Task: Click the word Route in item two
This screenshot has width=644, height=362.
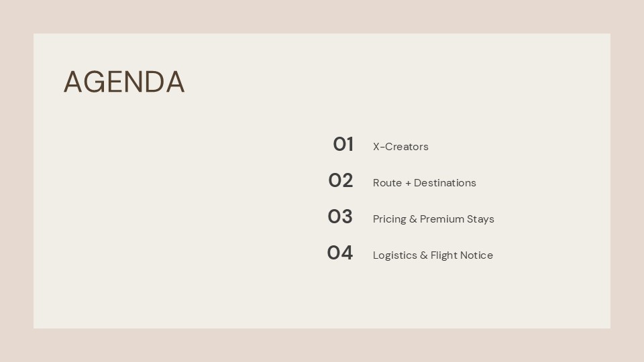Action: (387, 183)
